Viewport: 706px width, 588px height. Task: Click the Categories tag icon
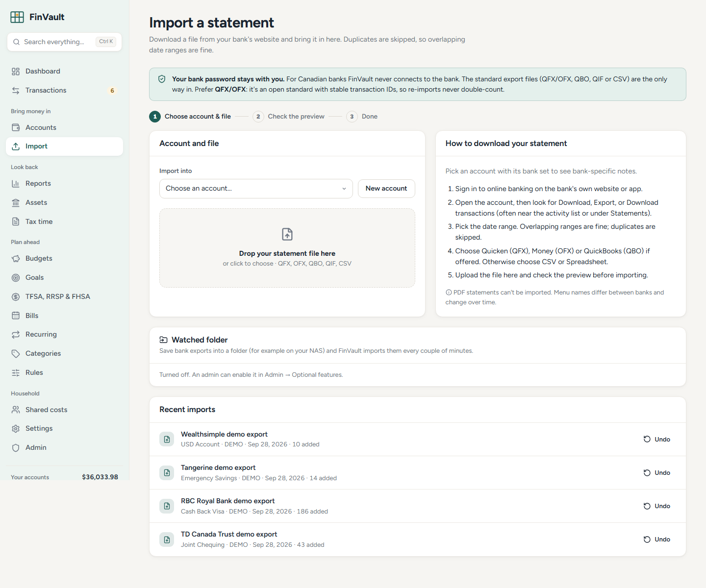(x=16, y=354)
